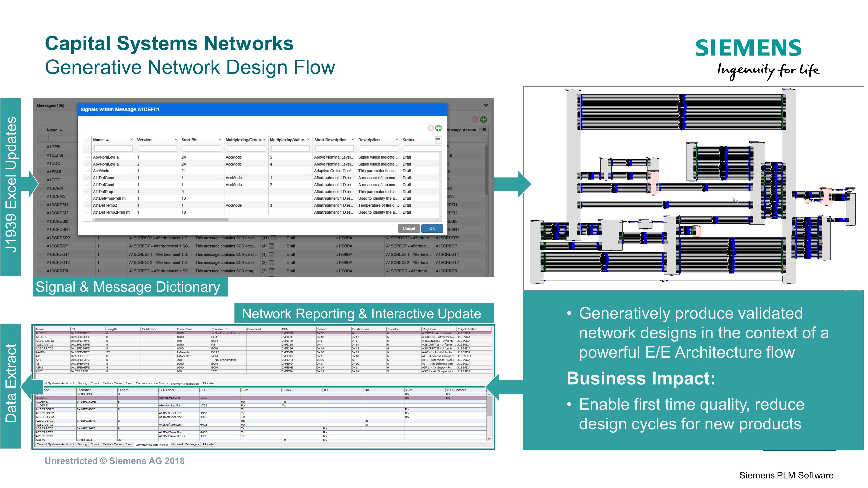The image size is (868, 488).
Task: Open the Name column dropdown in signals table
Action: click(x=131, y=139)
